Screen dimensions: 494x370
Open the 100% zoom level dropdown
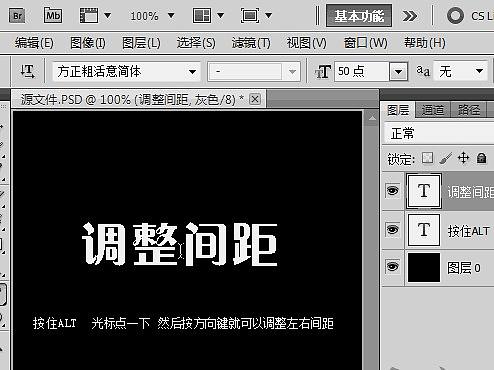point(171,15)
